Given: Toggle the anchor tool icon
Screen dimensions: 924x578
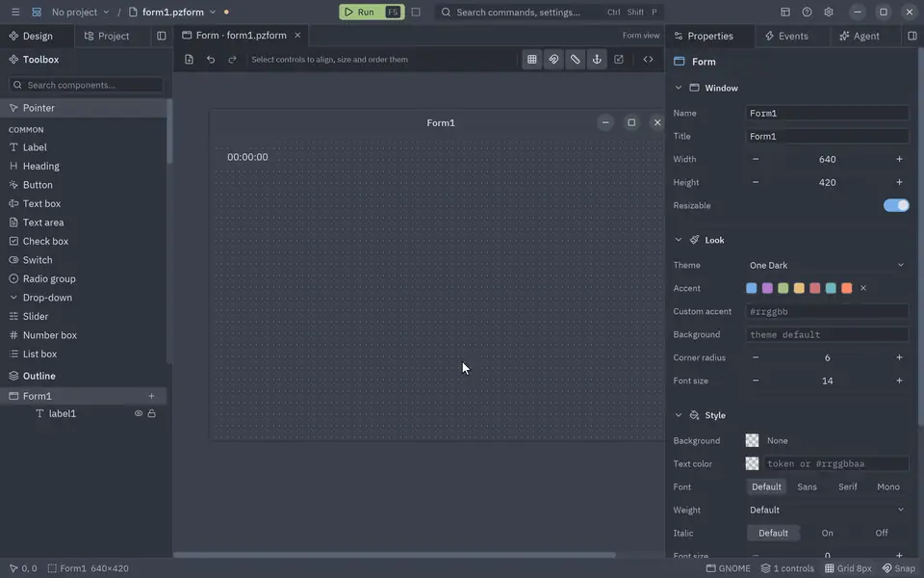Looking at the screenshot, I should (x=597, y=59).
